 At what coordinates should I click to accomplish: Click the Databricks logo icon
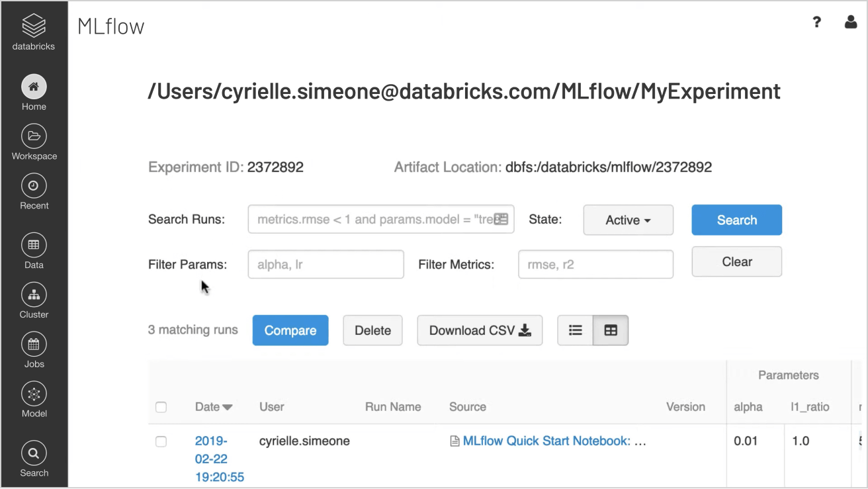click(34, 26)
